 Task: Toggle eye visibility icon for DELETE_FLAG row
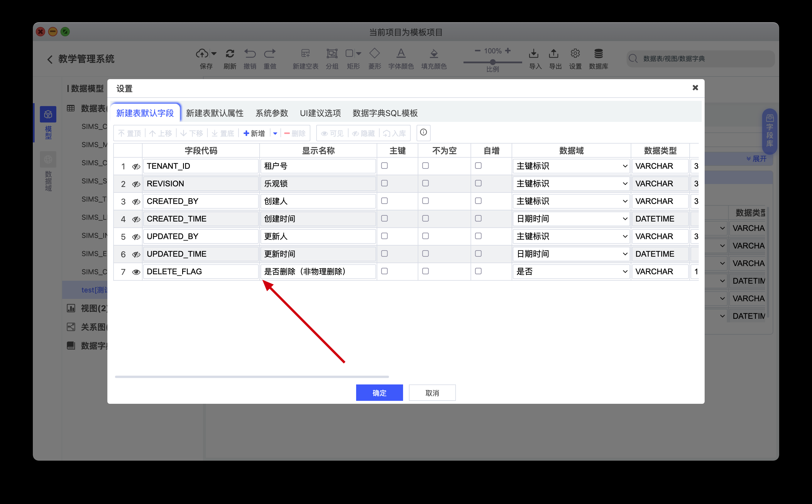(x=136, y=272)
